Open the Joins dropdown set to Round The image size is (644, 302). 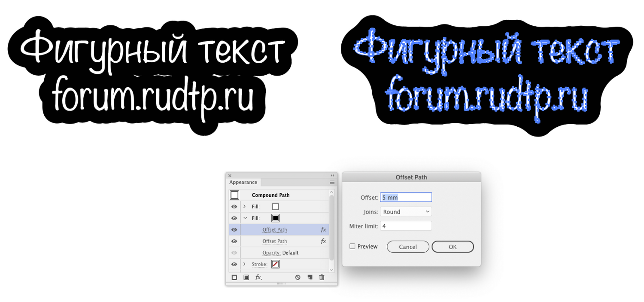pyautogui.click(x=406, y=212)
